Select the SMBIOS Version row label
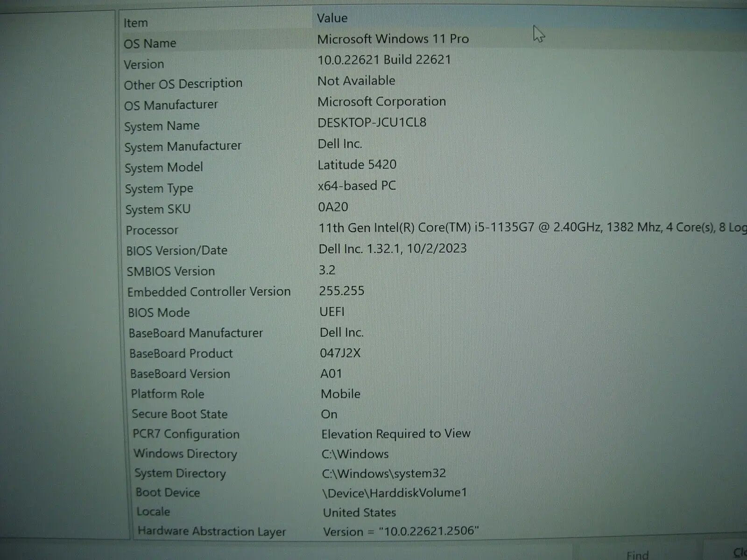This screenshot has width=747, height=560. (x=171, y=272)
